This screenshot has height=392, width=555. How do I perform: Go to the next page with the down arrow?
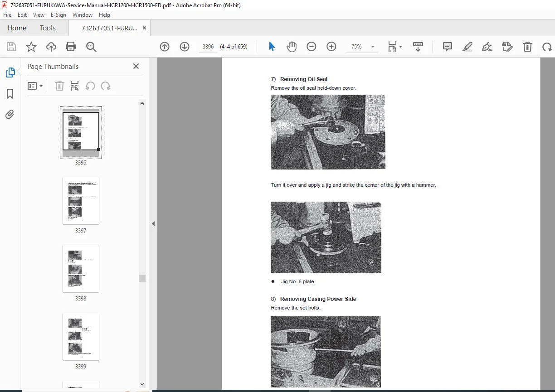tap(185, 47)
